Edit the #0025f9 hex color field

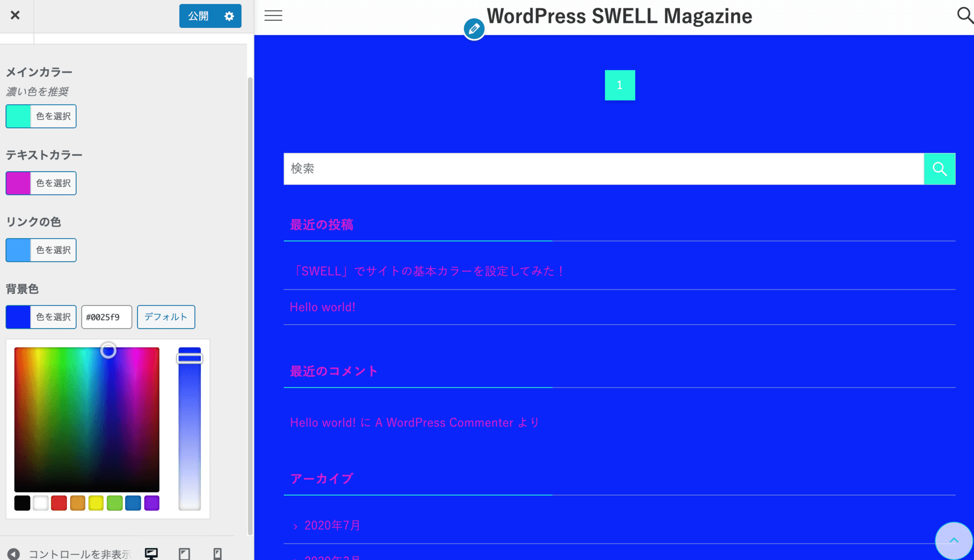coord(106,317)
